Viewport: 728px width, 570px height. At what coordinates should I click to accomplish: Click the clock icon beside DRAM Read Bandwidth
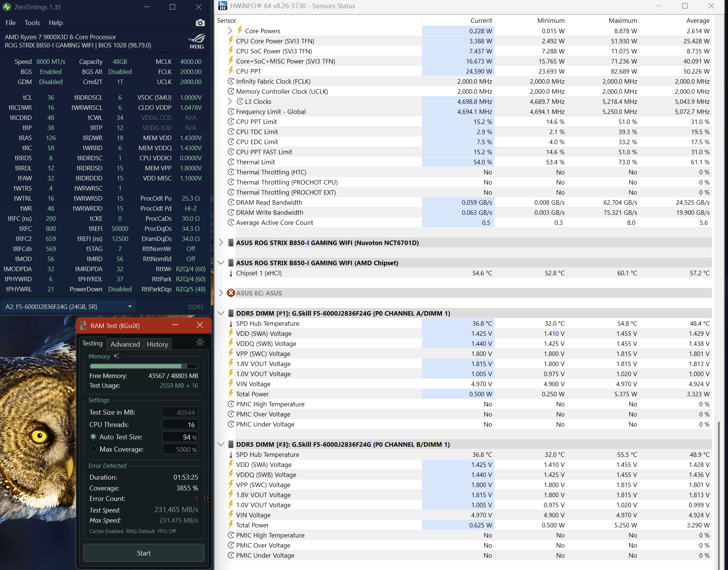point(231,202)
